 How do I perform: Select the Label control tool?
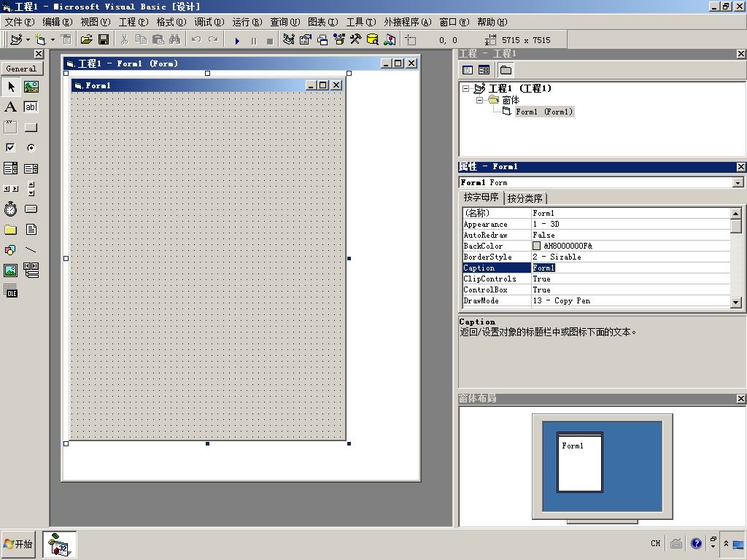click(x=10, y=107)
